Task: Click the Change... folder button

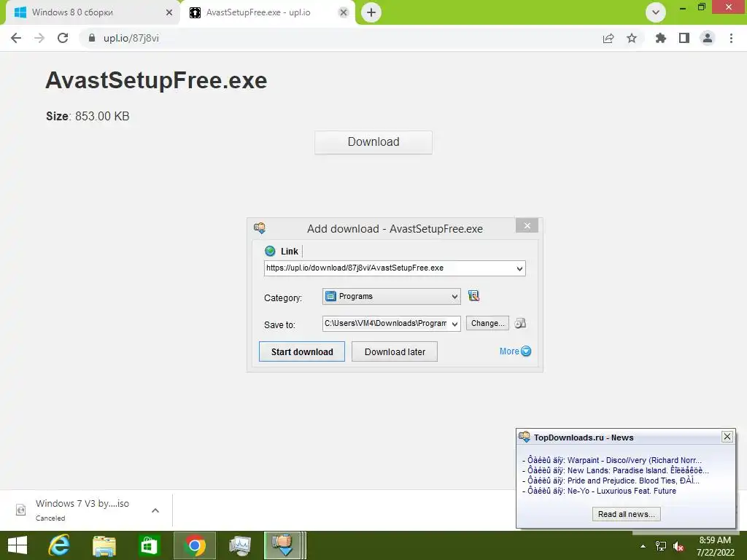Action: [x=487, y=323]
